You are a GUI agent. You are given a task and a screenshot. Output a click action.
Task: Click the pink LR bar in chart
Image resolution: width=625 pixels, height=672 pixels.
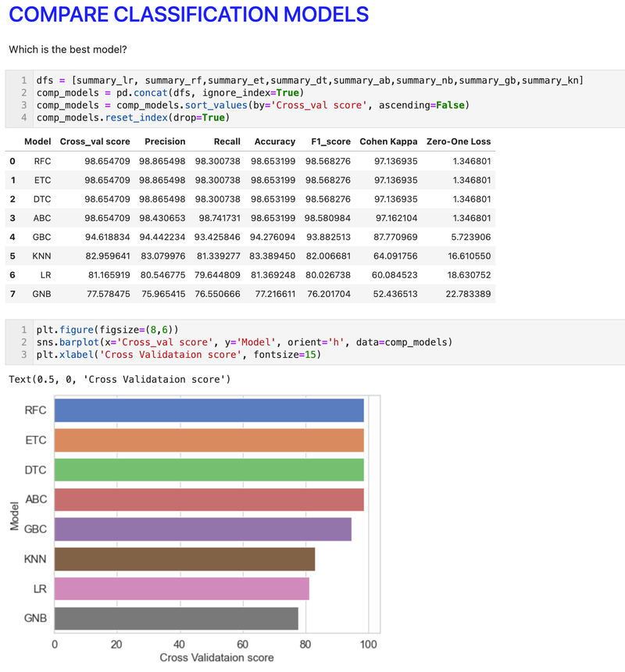coord(181,588)
